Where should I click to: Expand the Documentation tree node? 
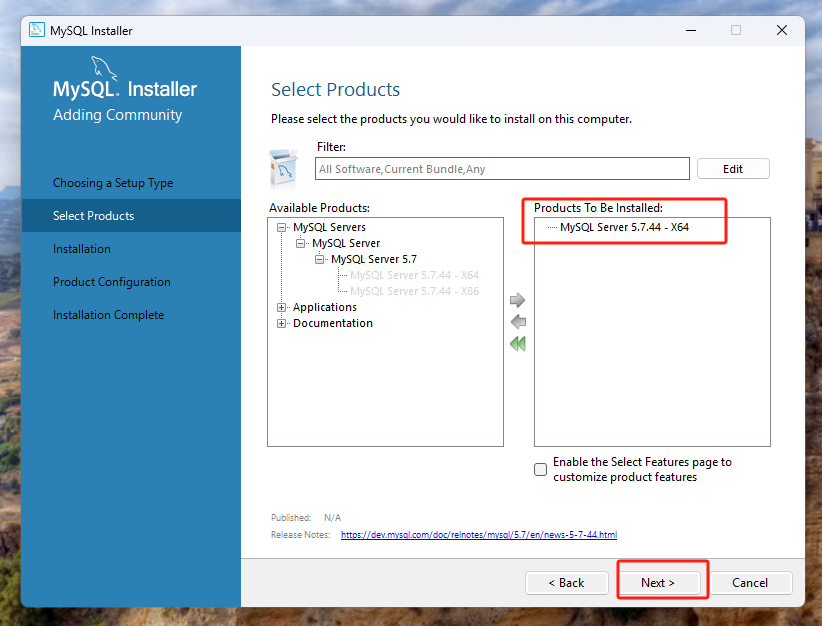click(282, 323)
